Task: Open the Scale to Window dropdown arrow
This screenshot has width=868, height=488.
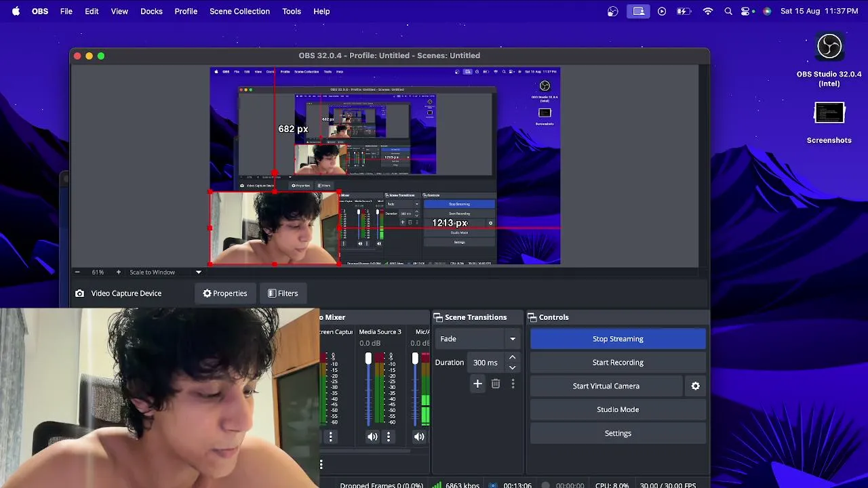Action: 199,272
